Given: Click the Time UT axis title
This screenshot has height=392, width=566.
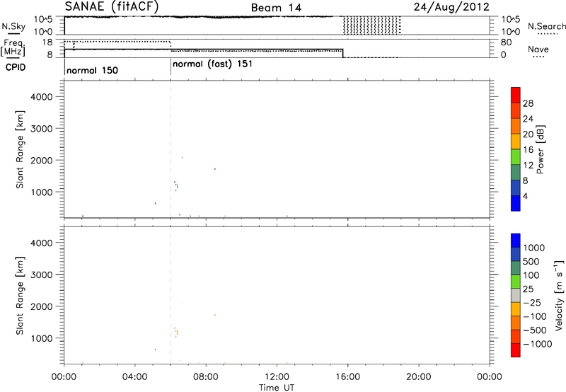Looking at the screenshot, I should (x=277, y=388).
